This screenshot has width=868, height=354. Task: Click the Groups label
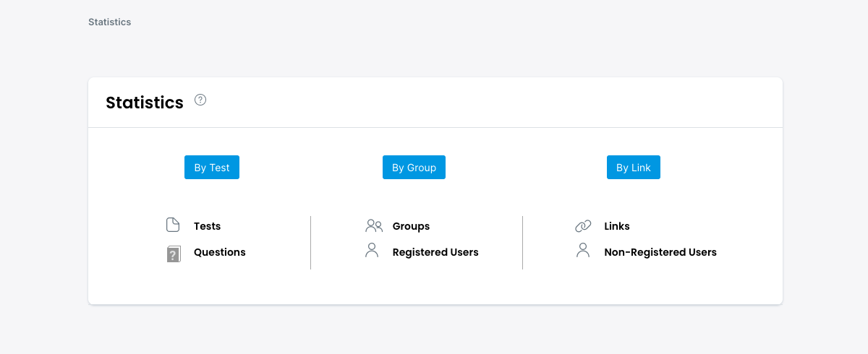tap(411, 226)
